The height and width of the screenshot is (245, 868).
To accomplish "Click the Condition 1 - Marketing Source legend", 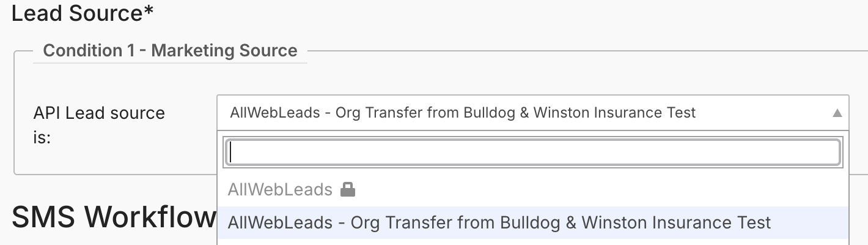I will coord(170,50).
